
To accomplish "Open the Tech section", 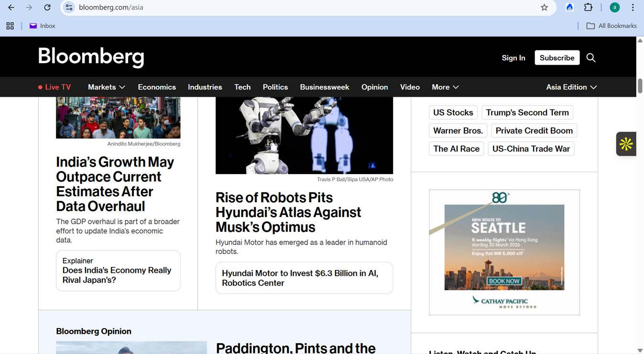I will coord(242,87).
